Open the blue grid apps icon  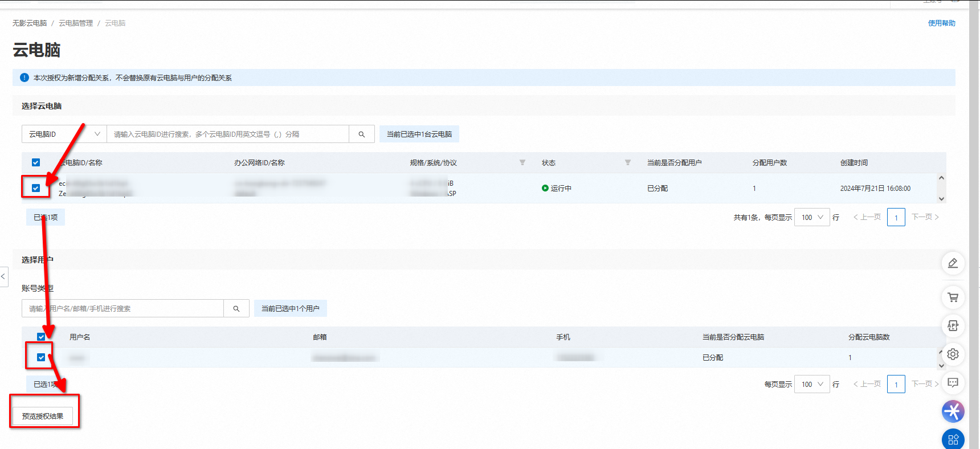click(953, 439)
